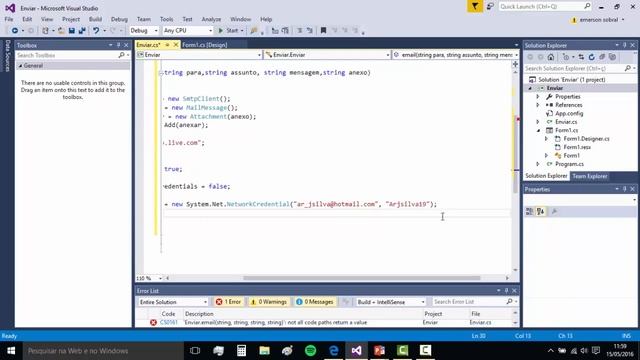Open Visual Studio from the taskbar
The height and width of the screenshot is (360, 640).
[x=356, y=351]
